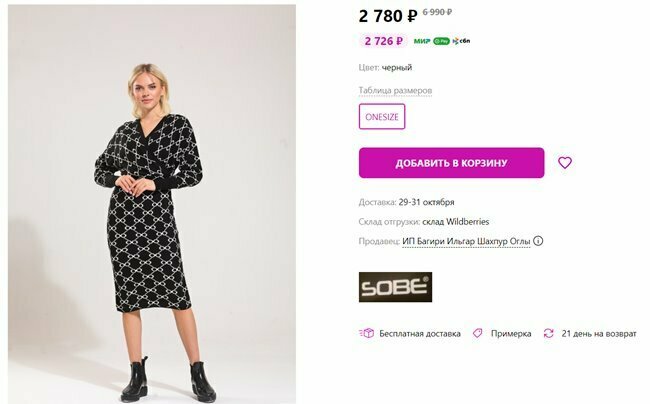Screen dimensions: 650x404
Task: Add item to favorites with heart icon
Action: coord(565,163)
